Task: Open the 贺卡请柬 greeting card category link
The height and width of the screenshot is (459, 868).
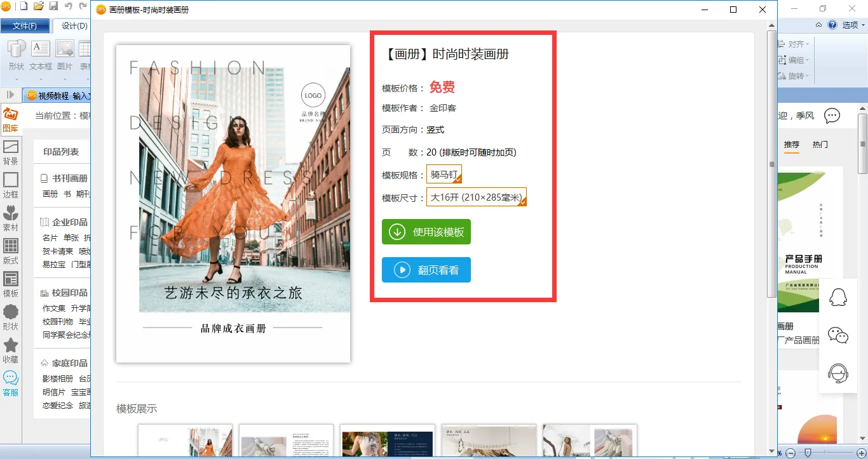Action: click(x=58, y=251)
